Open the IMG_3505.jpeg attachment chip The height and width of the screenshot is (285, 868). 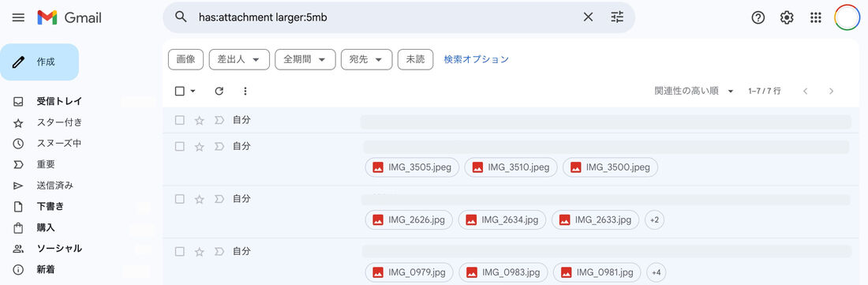coord(412,167)
